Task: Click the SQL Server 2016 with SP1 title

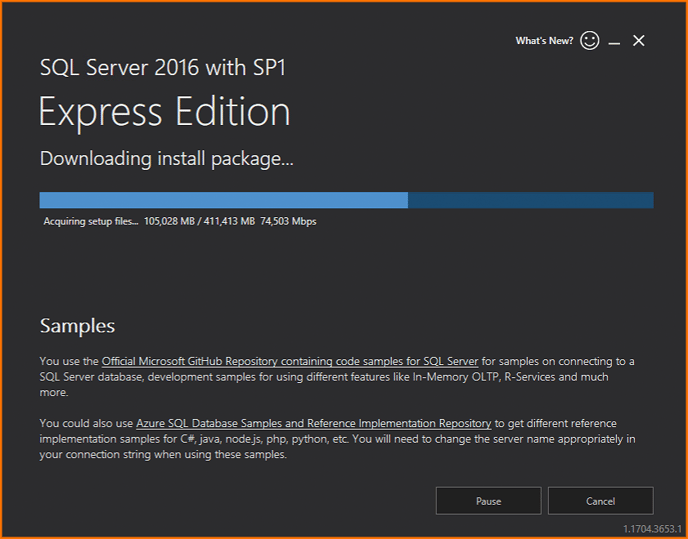Action: (x=169, y=68)
